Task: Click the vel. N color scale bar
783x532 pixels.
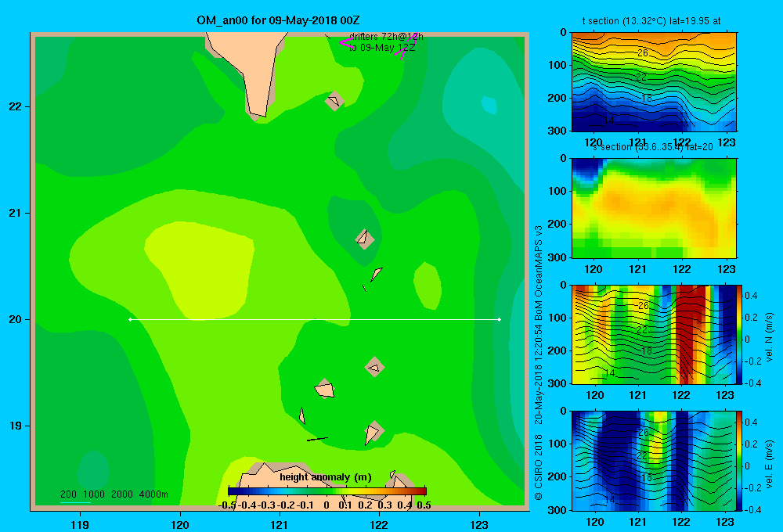Action: pyautogui.click(x=739, y=334)
